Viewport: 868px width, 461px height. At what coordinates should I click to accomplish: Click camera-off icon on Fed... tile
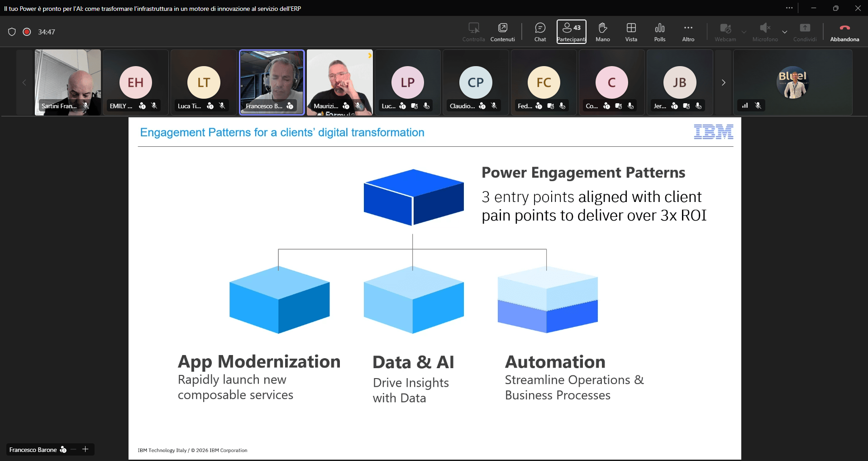[551, 106]
